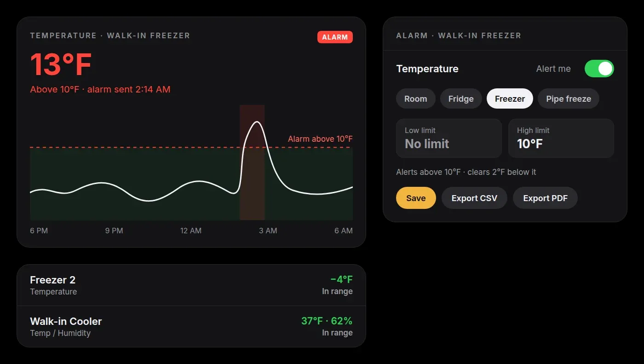
Task: Click the −4°F Freezer 2 reading
Action: (341, 279)
